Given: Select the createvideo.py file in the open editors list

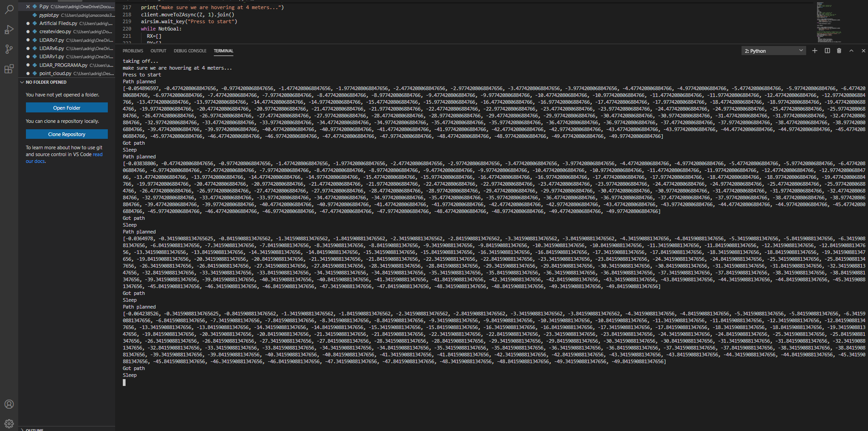Looking at the screenshot, I should coord(55,31).
